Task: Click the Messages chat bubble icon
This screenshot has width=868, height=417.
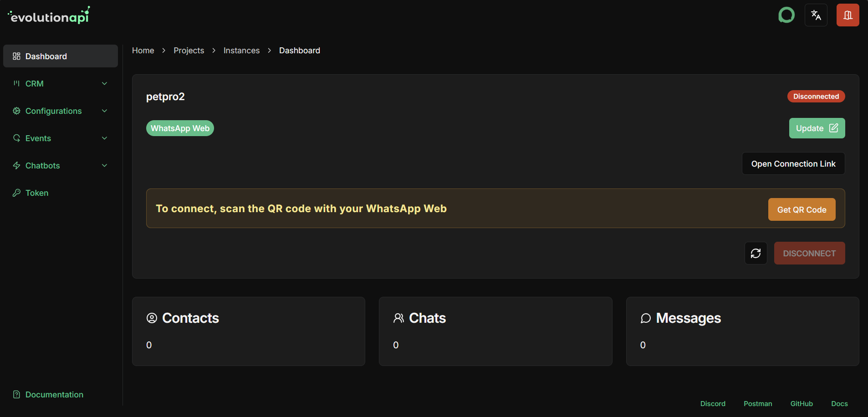Action: 646,318
